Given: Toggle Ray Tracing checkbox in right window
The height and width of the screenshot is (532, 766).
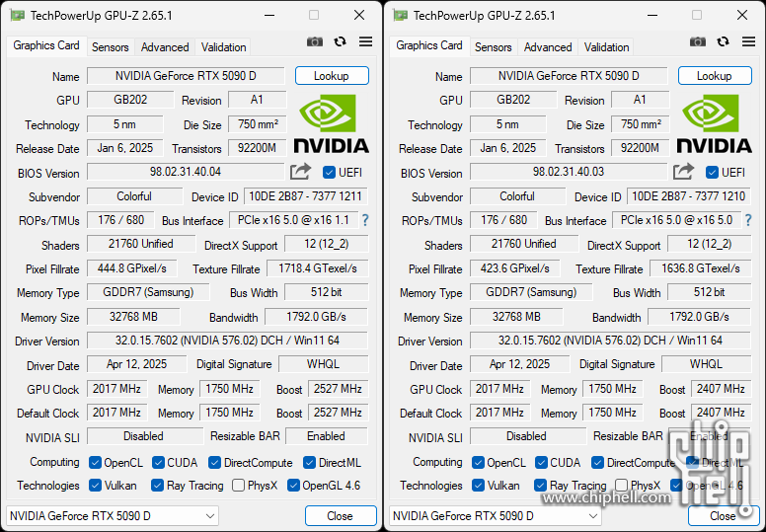Looking at the screenshot, I should (x=540, y=485).
